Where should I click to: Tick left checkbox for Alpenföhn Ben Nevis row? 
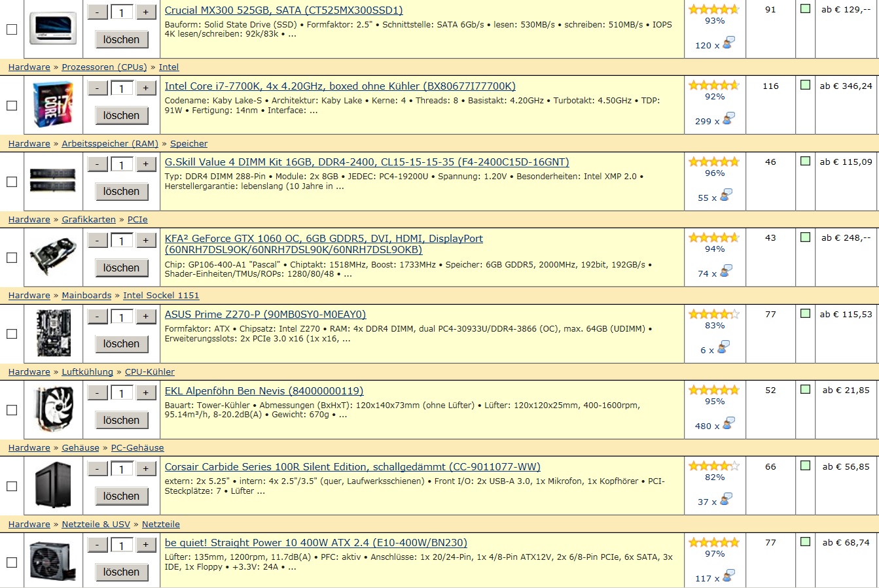pyautogui.click(x=12, y=410)
